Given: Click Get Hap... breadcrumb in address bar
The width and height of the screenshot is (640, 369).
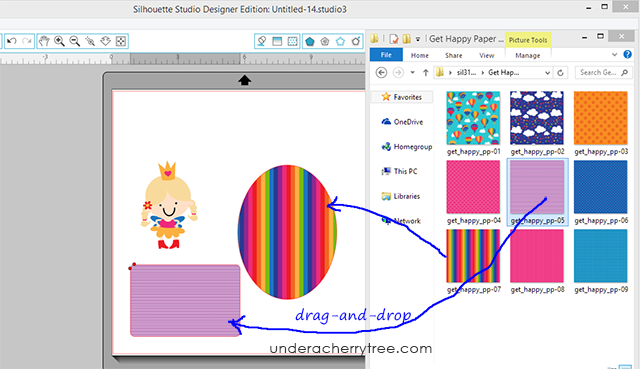Looking at the screenshot, I should click(504, 73).
